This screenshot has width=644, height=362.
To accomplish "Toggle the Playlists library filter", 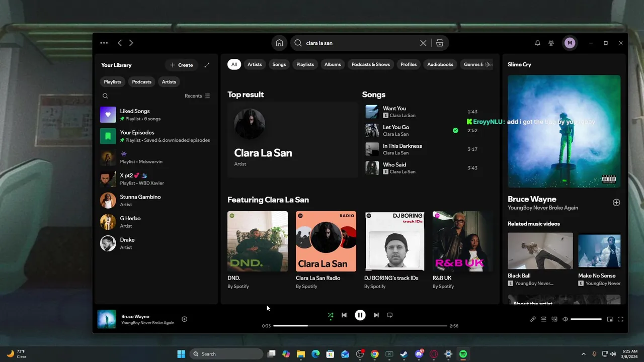I will [x=113, y=82].
